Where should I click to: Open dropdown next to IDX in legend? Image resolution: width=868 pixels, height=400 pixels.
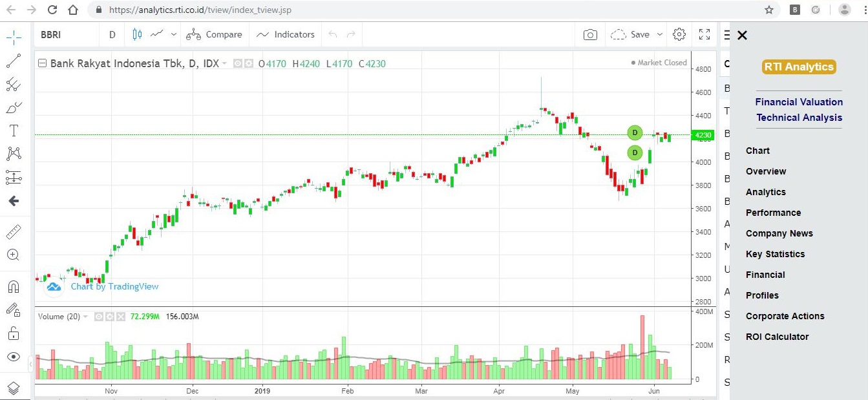[x=224, y=63]
